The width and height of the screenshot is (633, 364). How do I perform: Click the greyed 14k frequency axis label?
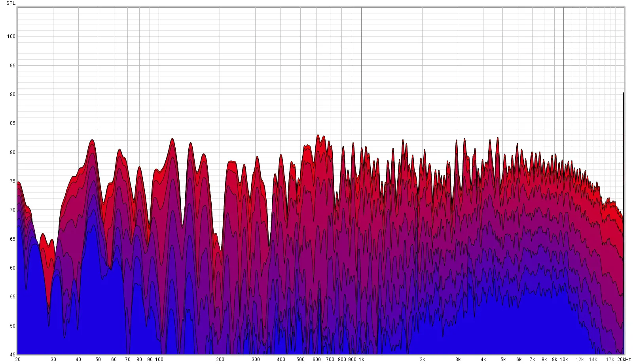click(593, 360)
